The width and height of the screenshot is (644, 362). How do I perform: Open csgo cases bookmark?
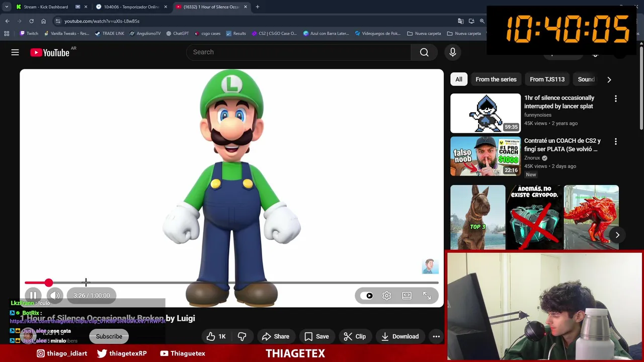click(207, 34)
